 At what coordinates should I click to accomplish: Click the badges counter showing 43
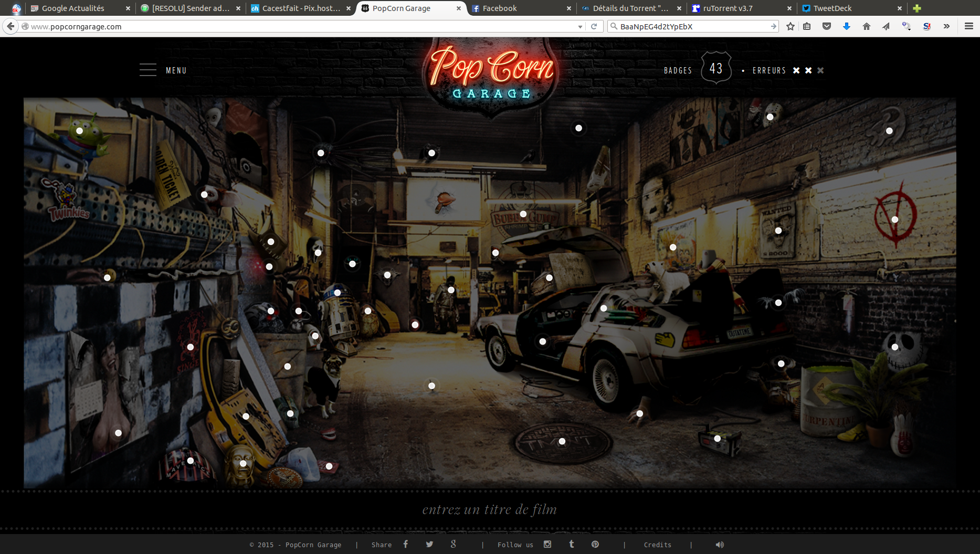click(716, 68)
